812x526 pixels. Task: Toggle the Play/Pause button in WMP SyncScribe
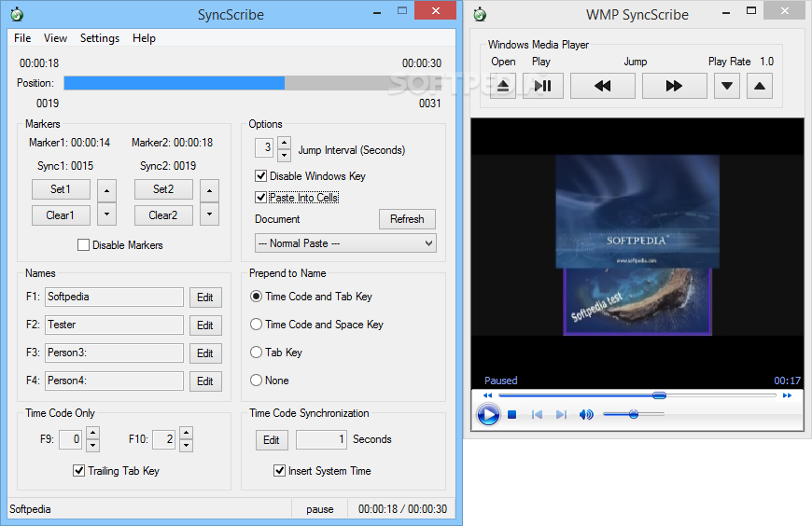542,86
